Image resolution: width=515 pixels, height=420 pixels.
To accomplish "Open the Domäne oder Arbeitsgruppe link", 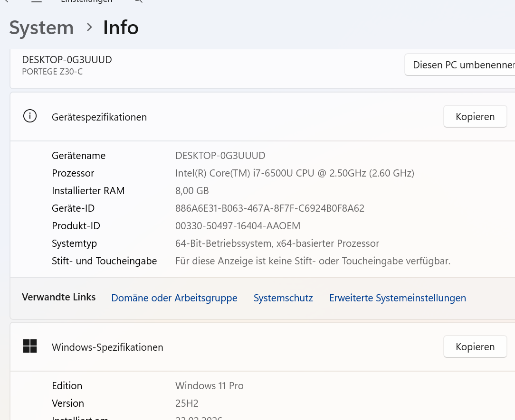I will point(174,298).
